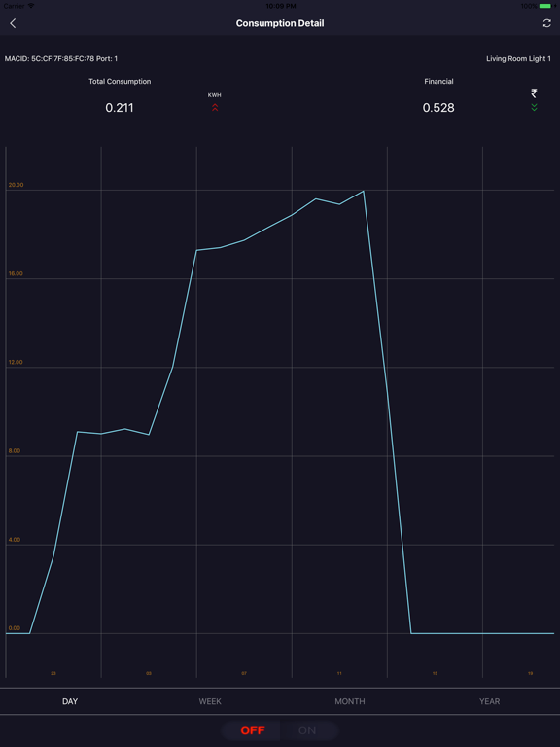Turn the light OFF

pos(253,730)
